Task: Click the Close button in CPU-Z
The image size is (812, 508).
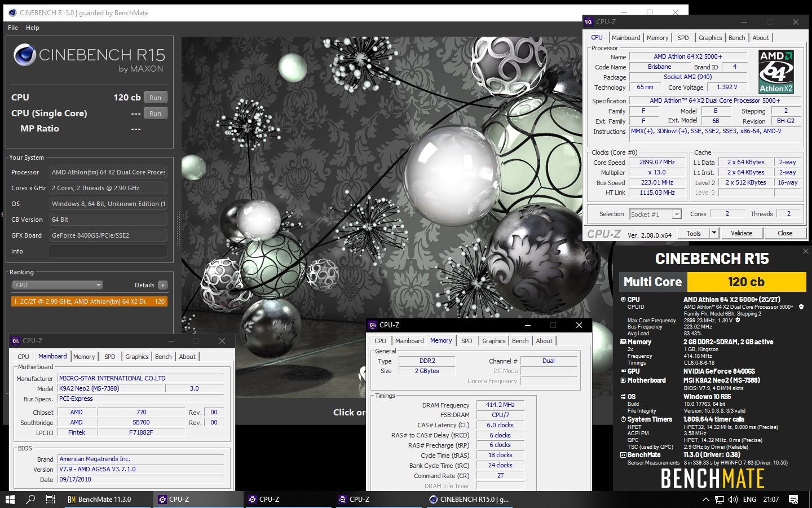Action: coord(785,233)
